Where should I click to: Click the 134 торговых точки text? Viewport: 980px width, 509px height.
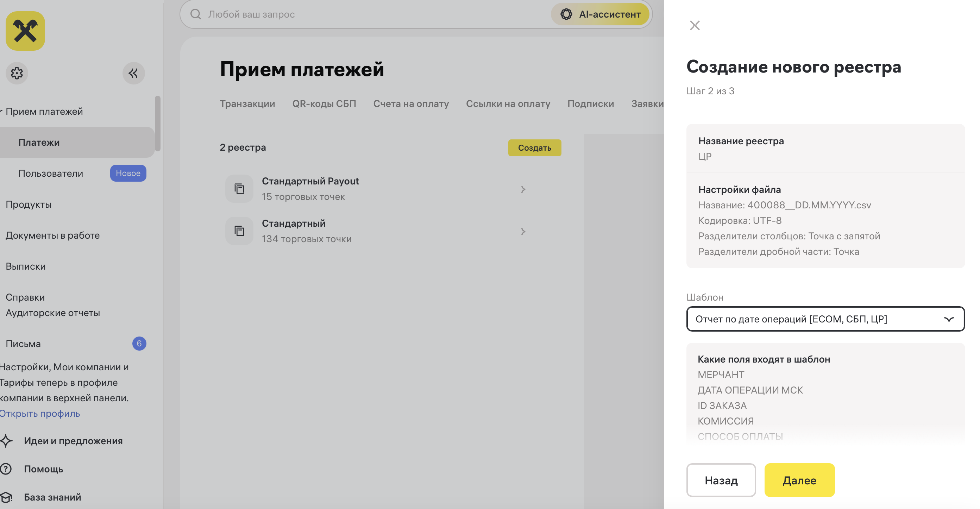coord(307,239)
